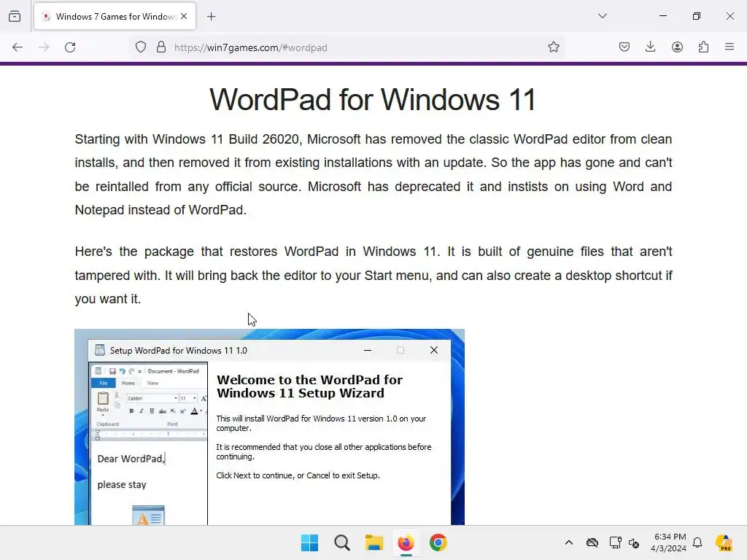Open Windows Search from the taskbar
The width and height of the screenshot is (747, 560).
342,542
